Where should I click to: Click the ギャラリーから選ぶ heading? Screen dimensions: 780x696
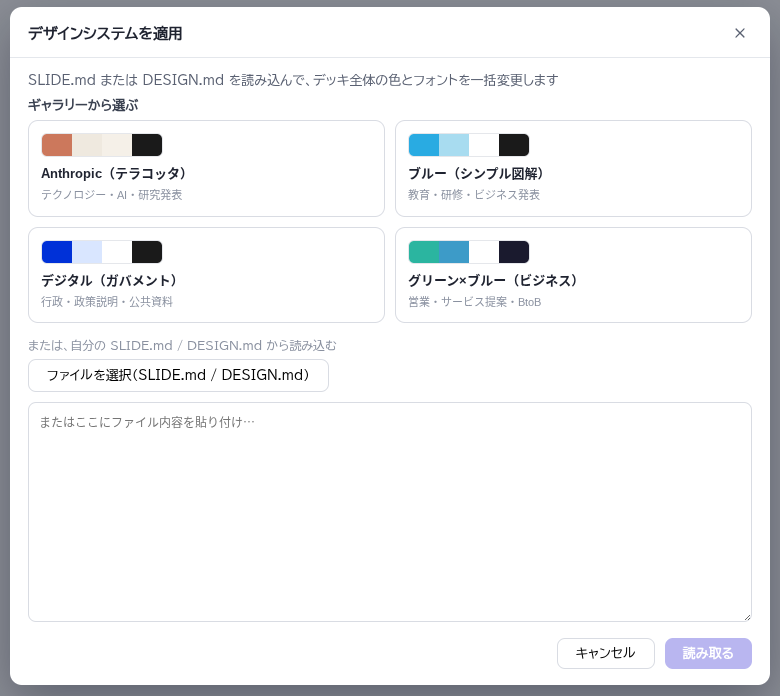click(83, 105)
